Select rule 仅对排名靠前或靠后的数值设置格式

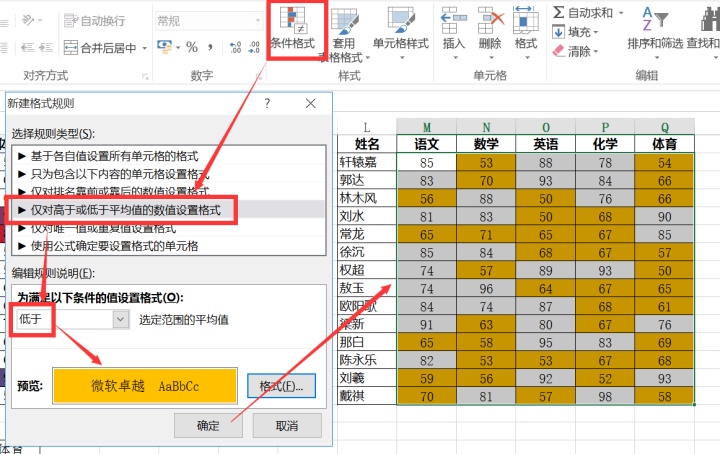(x=169, y=191)
